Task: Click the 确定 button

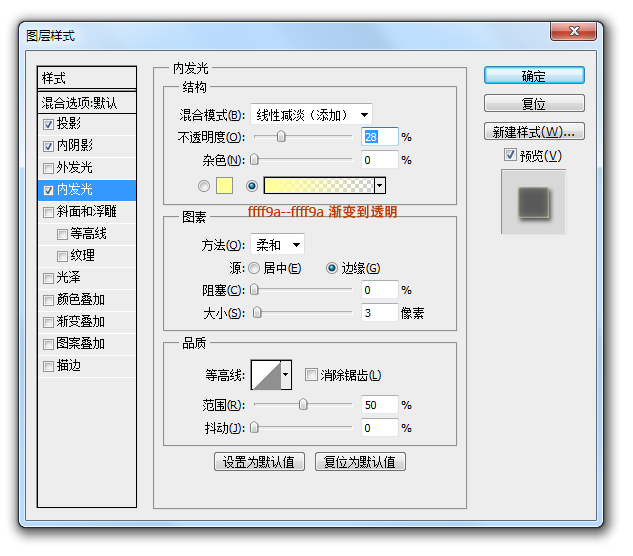Action: pos(534,76)
